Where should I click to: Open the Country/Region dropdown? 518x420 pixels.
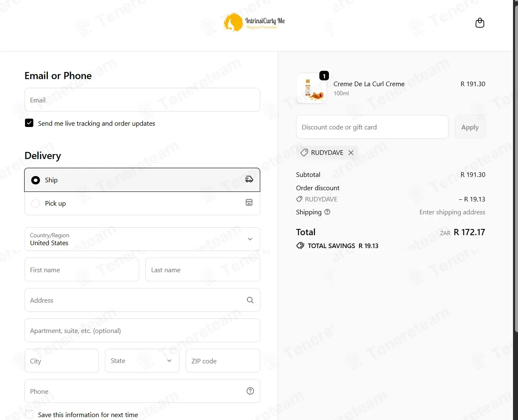[142, 239]
